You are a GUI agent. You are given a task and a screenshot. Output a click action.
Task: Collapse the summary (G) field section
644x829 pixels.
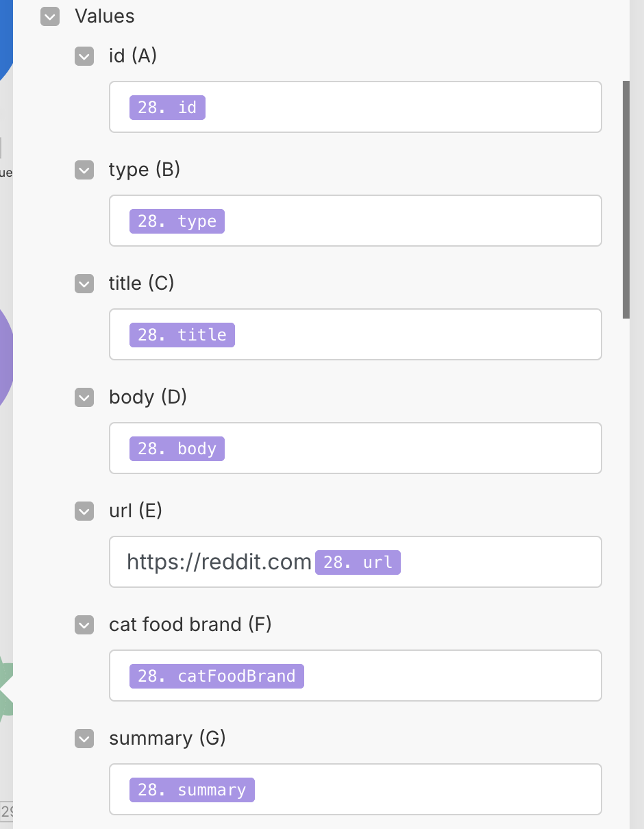[84, 739]
